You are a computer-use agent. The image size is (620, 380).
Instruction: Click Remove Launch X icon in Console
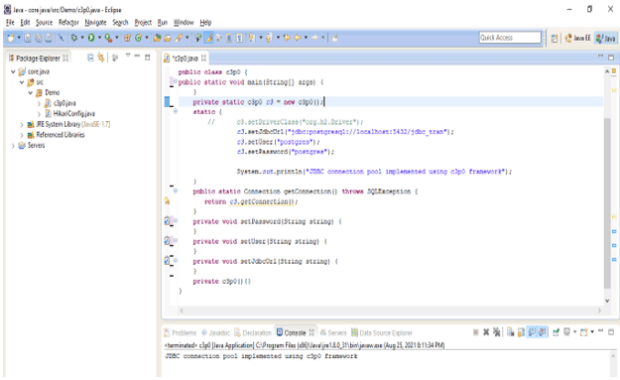tap(486, 332)
